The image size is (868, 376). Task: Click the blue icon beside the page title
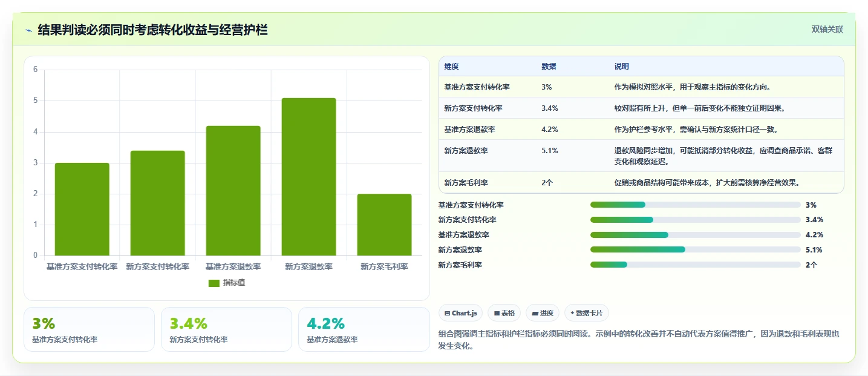tap(28, 30)
